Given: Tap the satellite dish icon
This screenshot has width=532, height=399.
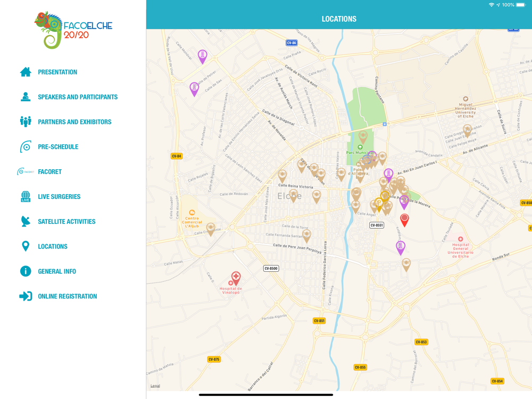Looking at the screenshot, I should (26, 221).
